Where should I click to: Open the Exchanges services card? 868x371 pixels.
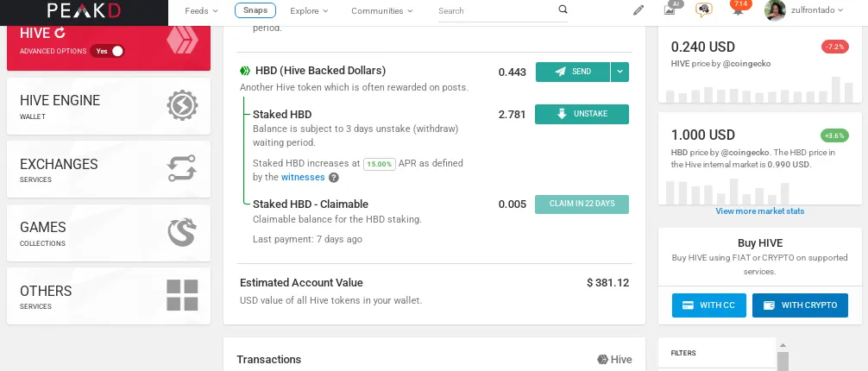[109, 169]
